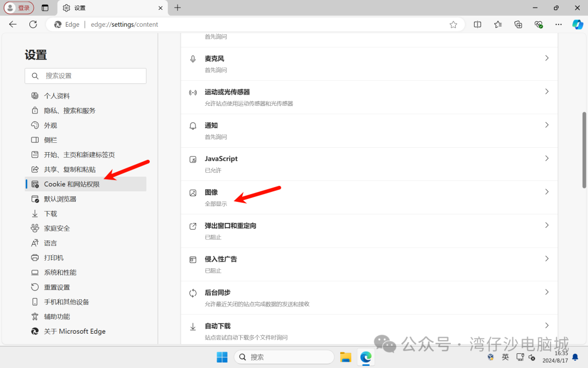Expand the 图像 permission row chevron
The image size is (588, 368).
point(547,192)
